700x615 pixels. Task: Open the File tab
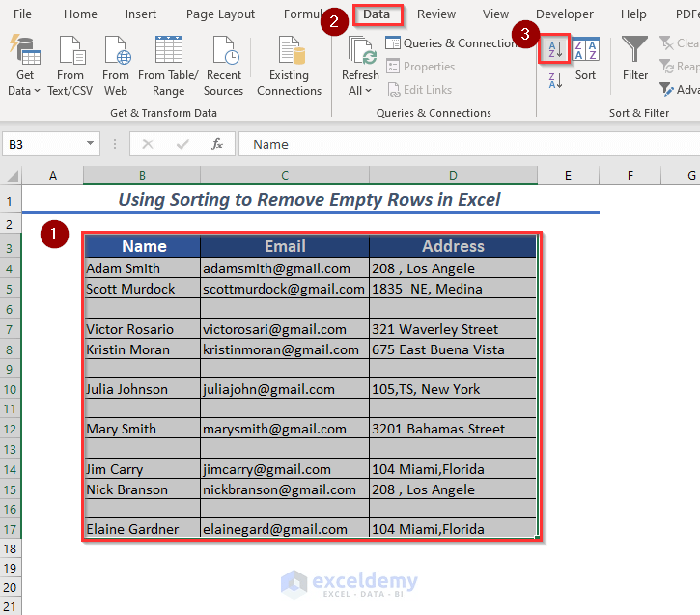(22, 14)
